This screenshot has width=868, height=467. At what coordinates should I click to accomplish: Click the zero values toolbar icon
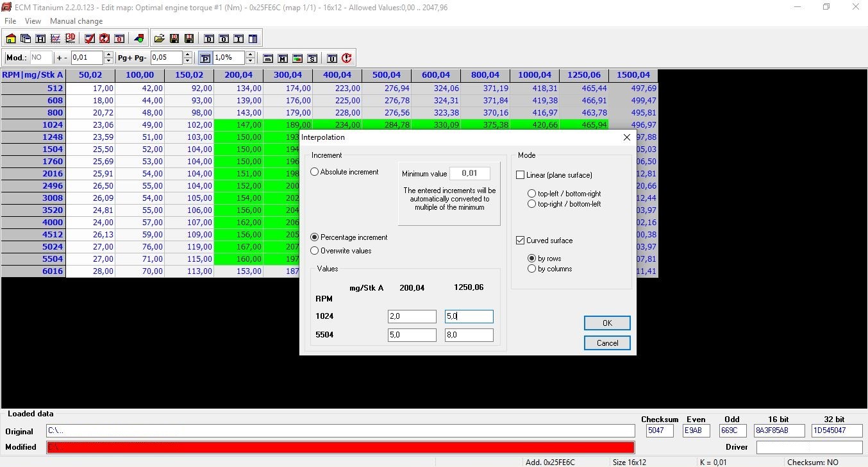tap(119, 38)
